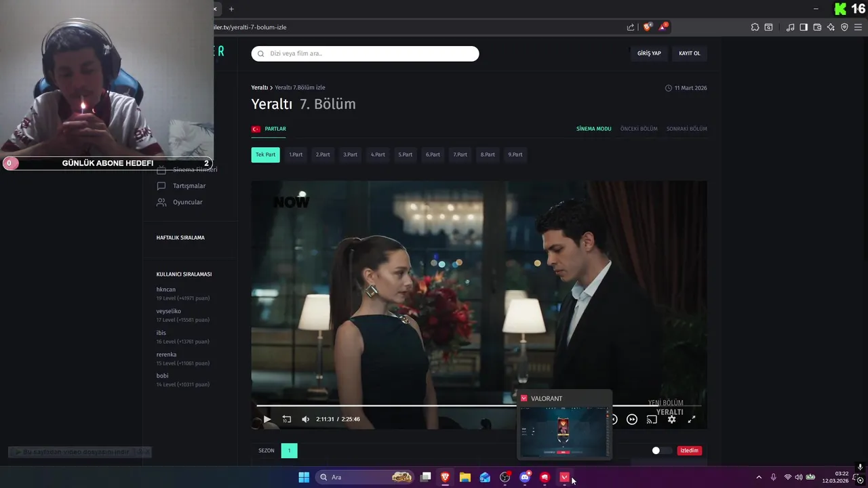Open File Explorer from the taskbar

(x=465, y=477)
